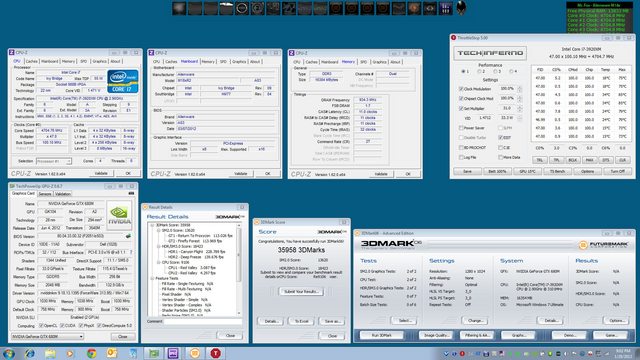Click the Futuremark logo in 3DMark06 window
Screen dimensions: 640x360
tap(603, 245)
